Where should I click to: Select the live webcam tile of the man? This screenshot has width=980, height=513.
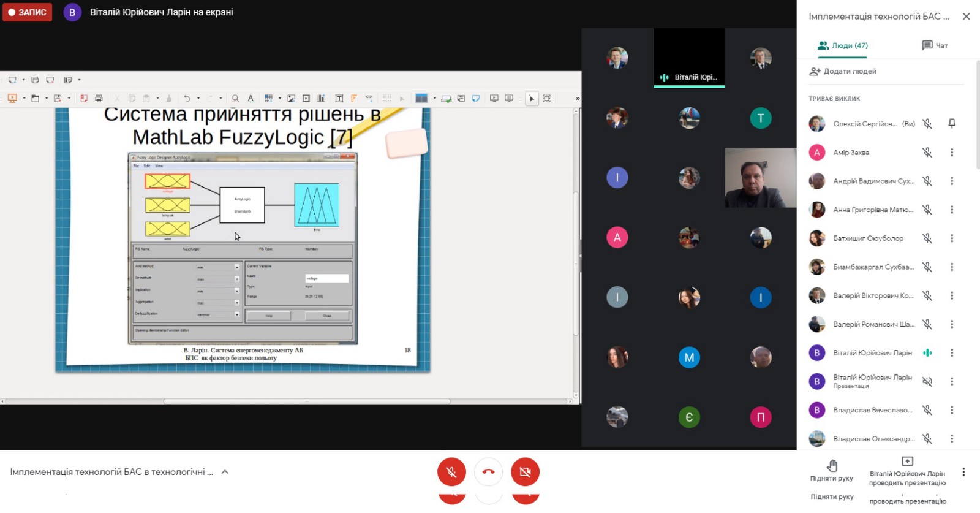(x=761, y=178)
